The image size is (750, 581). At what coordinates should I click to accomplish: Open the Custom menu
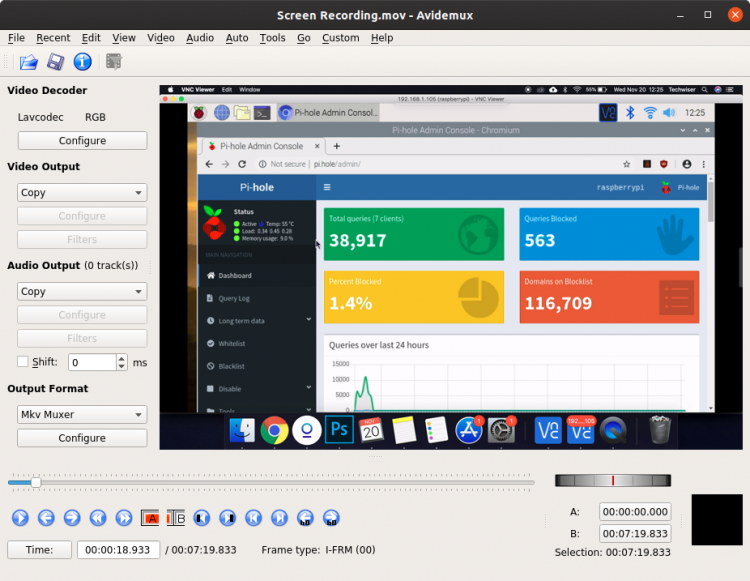point(341,38)
